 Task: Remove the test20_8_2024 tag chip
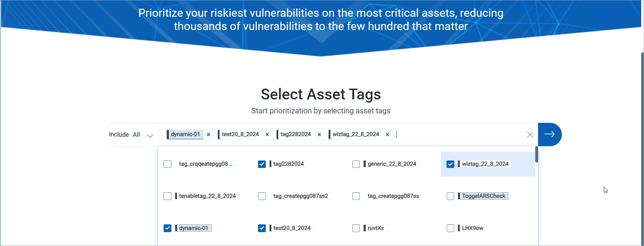(x=267, y=135)
